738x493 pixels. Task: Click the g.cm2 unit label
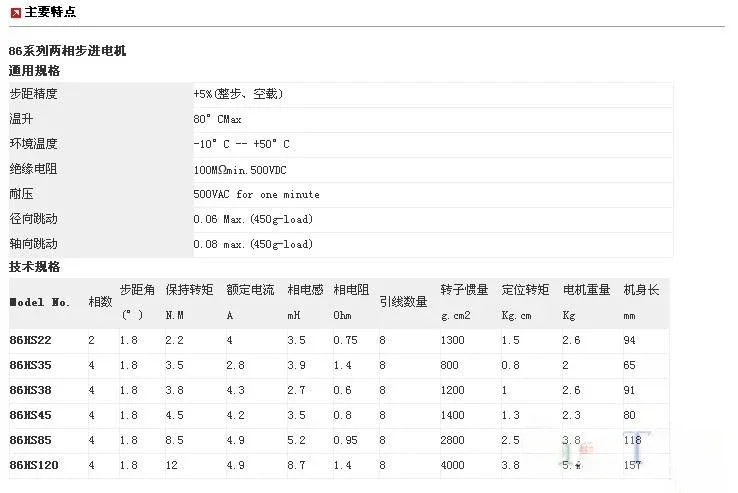pos(456,315)
